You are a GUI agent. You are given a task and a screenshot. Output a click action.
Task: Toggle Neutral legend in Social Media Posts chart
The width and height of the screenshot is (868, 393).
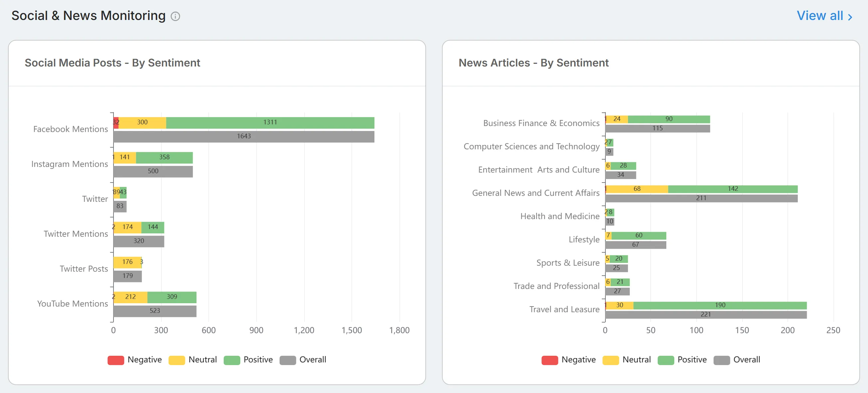[192, 360]
